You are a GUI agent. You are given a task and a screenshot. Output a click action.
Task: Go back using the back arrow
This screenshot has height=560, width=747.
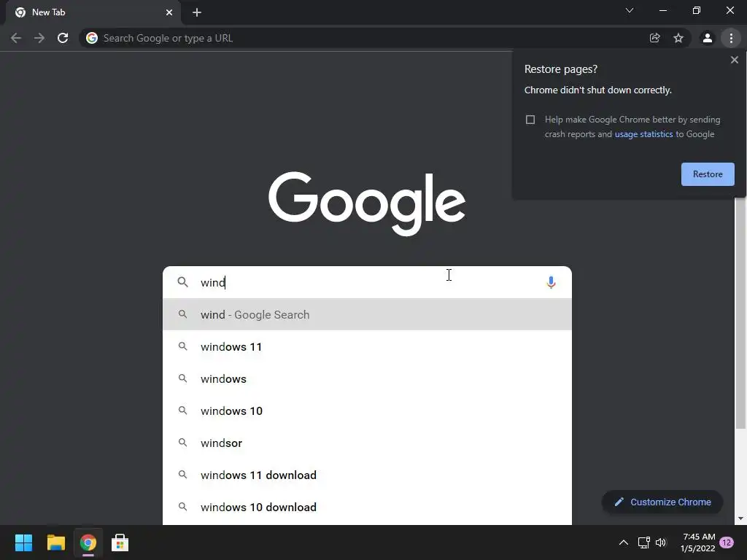(x=16, y=38)
